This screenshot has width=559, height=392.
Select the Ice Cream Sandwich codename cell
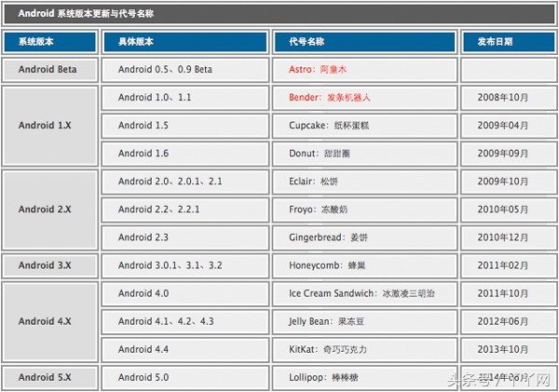pos(364,293)
